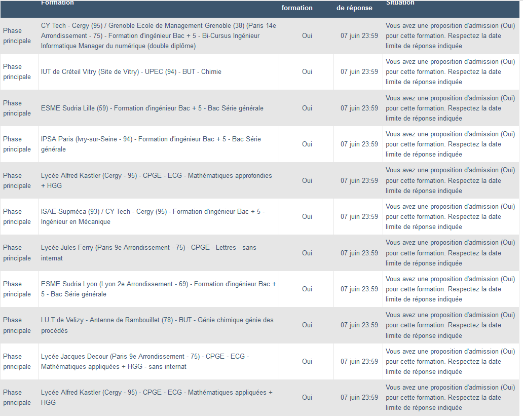Click the admission proposal situation text for ESME Sudria Lille

(x=451, y=108)
